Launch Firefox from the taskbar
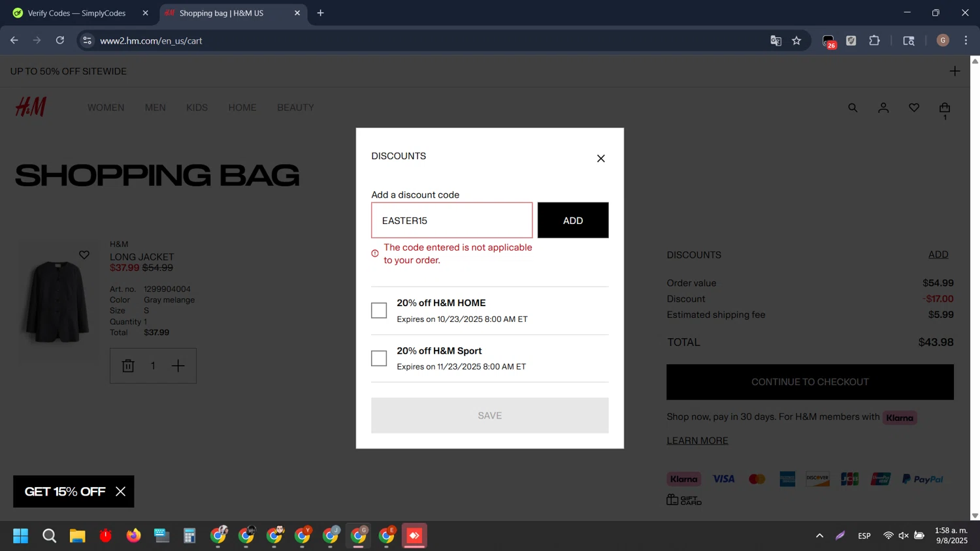 click(x=134, y=536)
